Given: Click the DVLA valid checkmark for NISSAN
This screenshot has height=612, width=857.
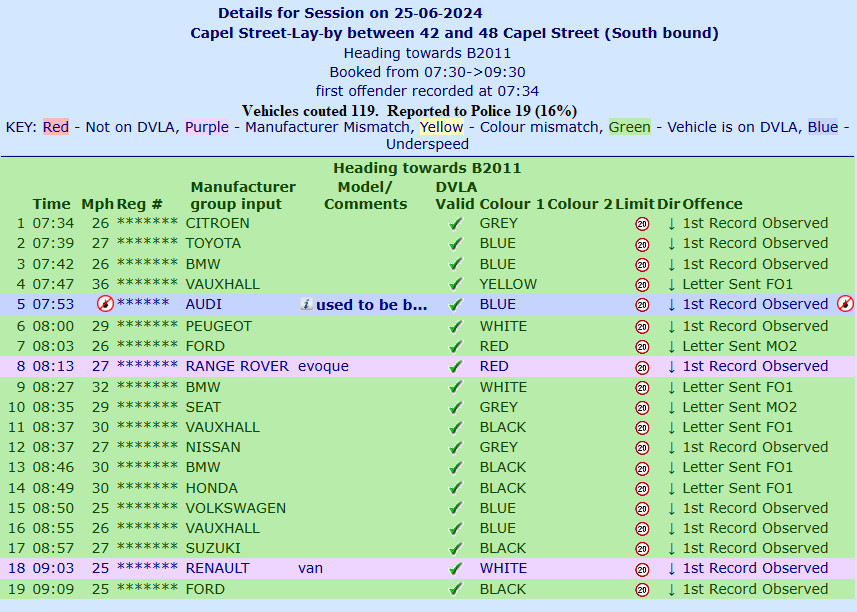Looking at the screenshot, I should pyautogui.click(x=455, y=448).
